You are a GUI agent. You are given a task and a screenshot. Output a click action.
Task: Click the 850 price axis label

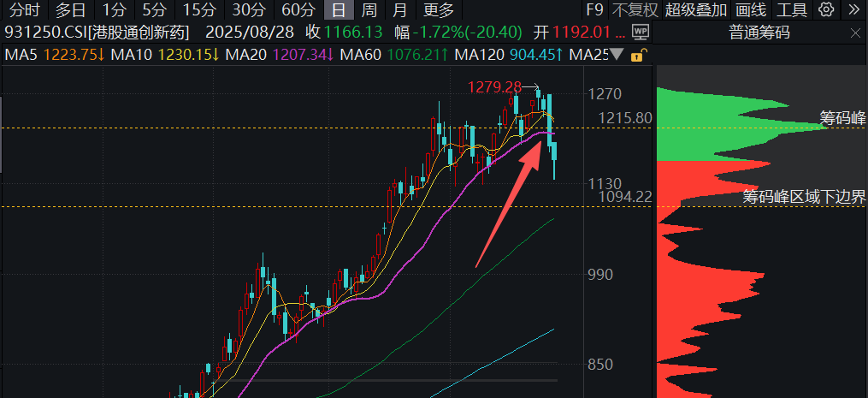coord(601,364)
